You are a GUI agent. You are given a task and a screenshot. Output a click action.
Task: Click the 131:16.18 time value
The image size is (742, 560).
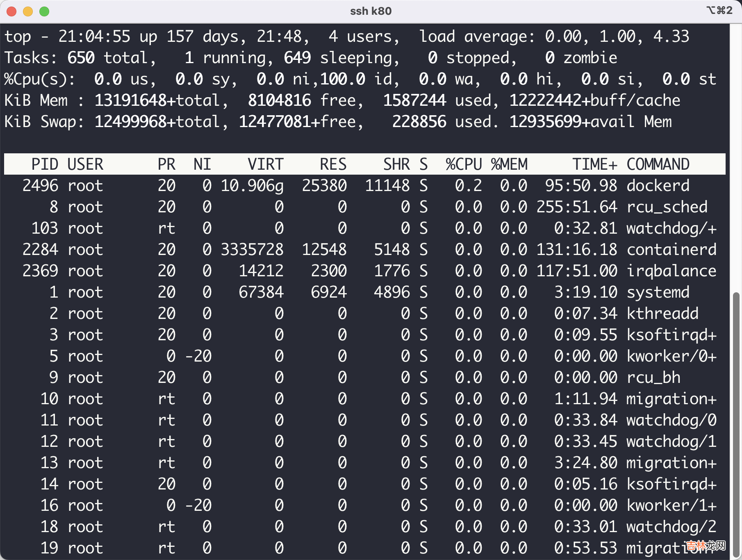pyautogui.click(x=577, y=250)
